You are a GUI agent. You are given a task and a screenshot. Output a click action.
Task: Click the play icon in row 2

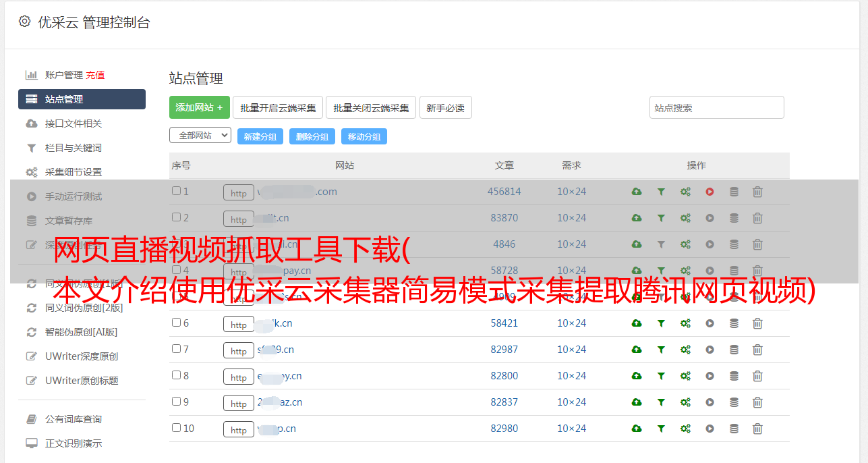click(x=710, y=218)
